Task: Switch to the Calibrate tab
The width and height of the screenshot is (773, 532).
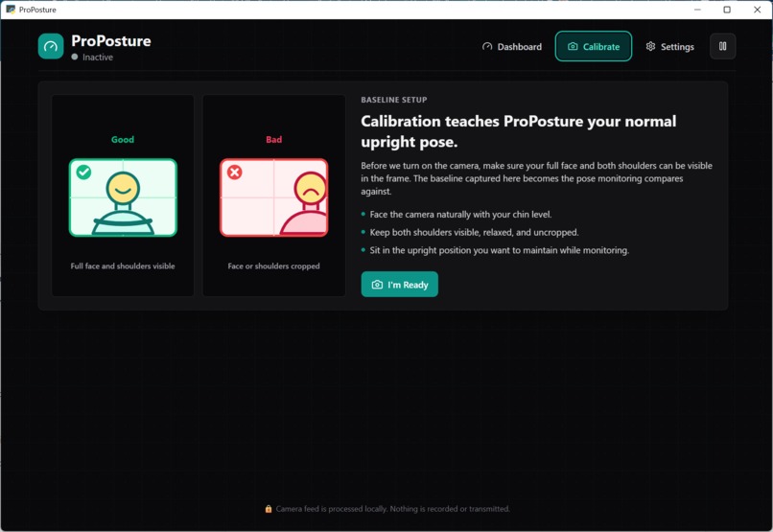Action: click(x=594, y=46)
